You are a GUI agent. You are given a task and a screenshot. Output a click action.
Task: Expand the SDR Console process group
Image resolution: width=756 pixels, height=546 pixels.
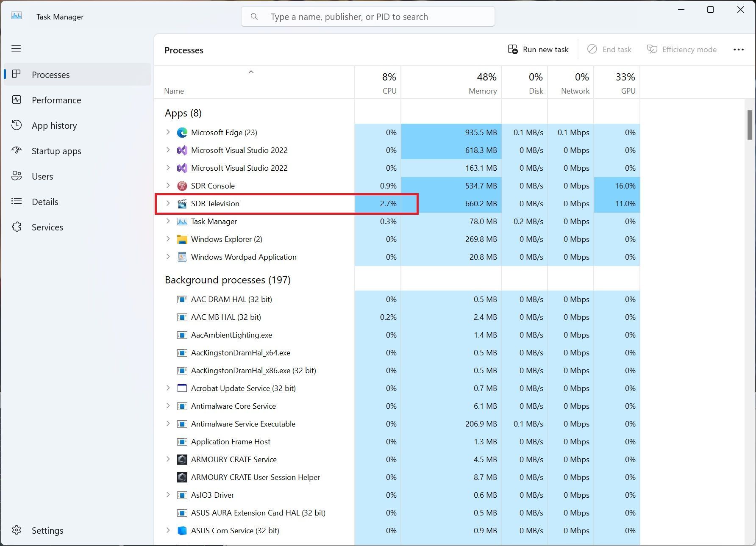click(x=168, y=186)
